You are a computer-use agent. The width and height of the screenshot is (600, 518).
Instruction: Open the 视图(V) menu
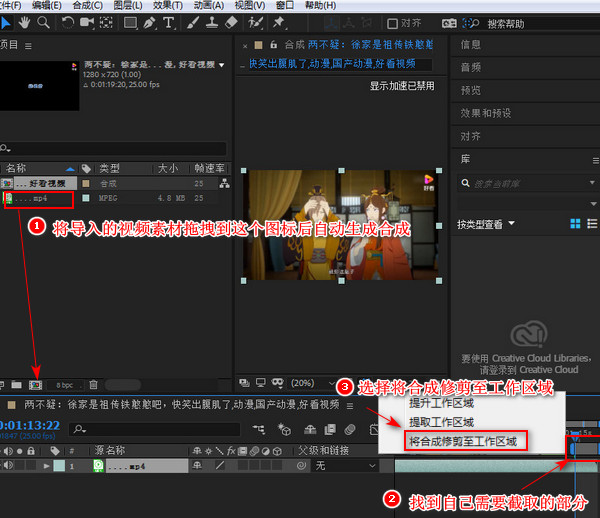coord(250,5)
